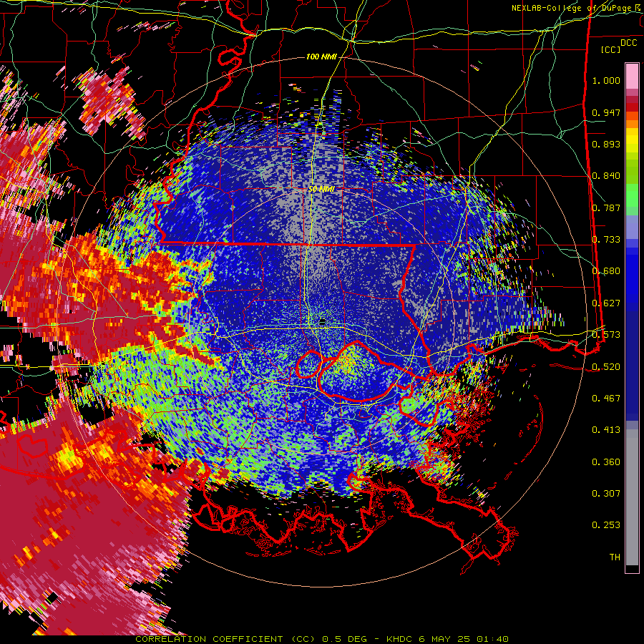Click the 0.733 scale value
Viewport: 644px width, 644px height.
(x=606, y=240)
